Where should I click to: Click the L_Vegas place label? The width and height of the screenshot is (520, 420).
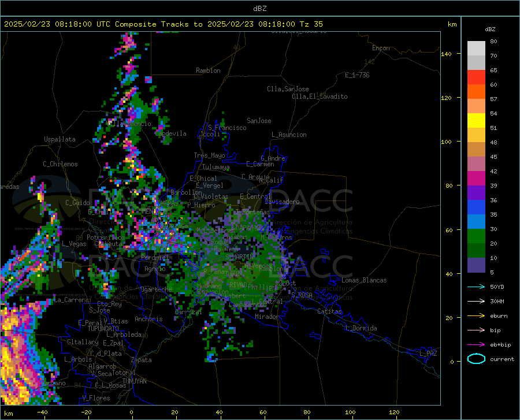74,244
